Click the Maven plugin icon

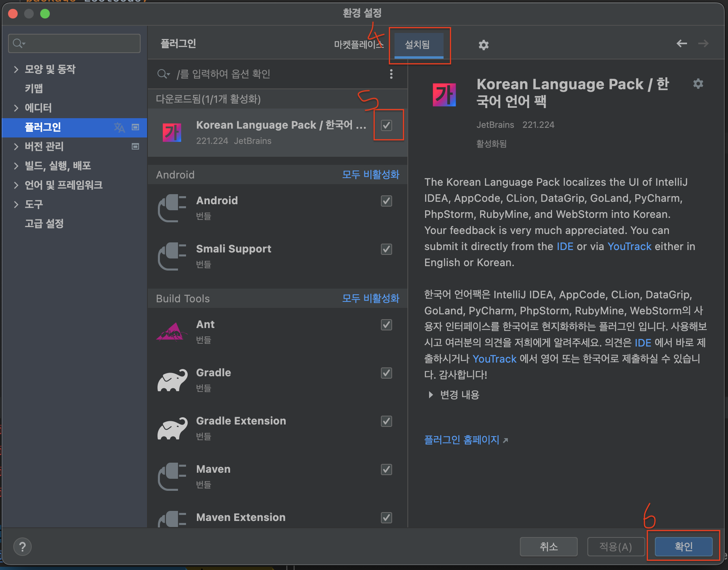pyautogui.click(x=172, y=476)
